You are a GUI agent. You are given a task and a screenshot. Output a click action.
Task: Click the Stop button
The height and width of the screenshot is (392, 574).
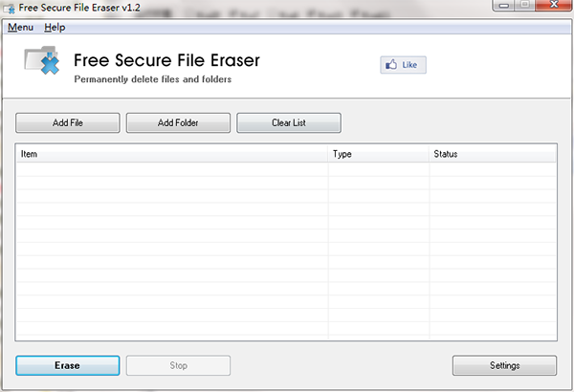pyautogui.click(x=178, y=365)
